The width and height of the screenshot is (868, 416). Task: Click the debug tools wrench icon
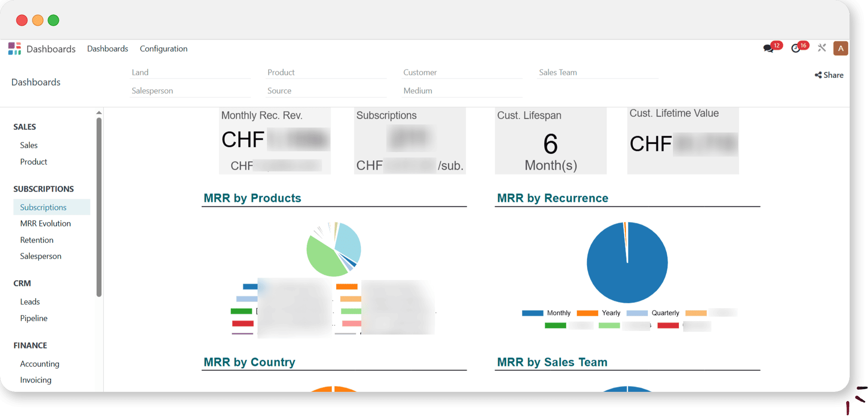[x=822, y=48]
